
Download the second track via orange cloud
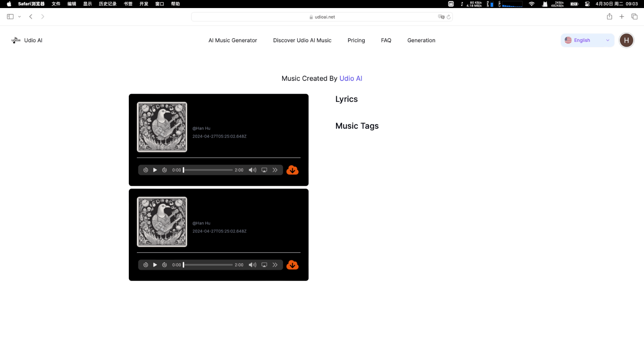[x=292, y=265]
